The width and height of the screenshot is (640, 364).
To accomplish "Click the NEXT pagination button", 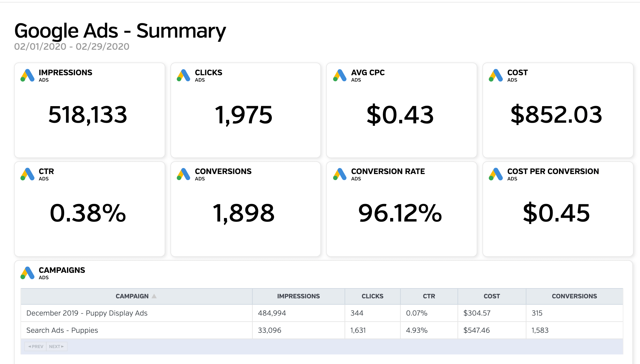I will (56, 346).
